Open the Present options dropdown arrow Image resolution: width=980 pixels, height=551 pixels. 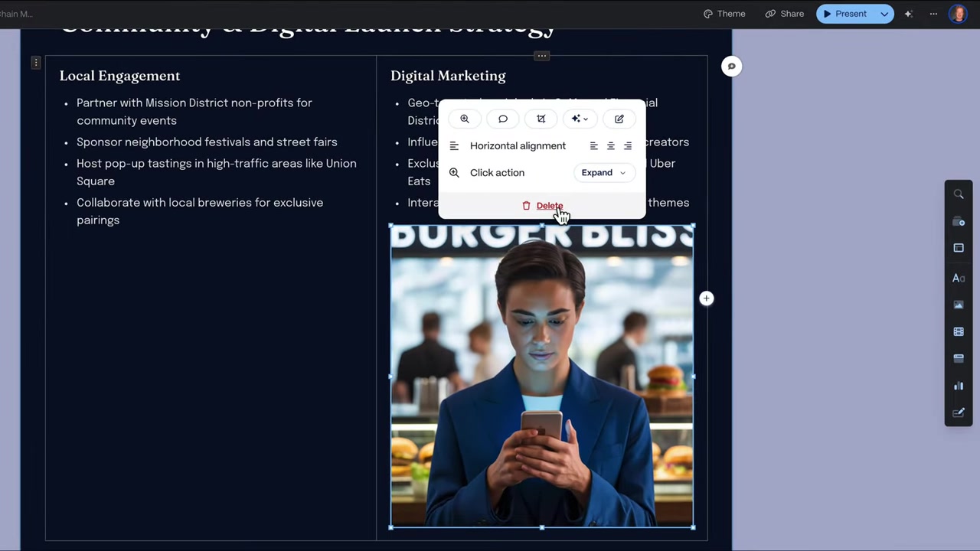pos(884,14)
